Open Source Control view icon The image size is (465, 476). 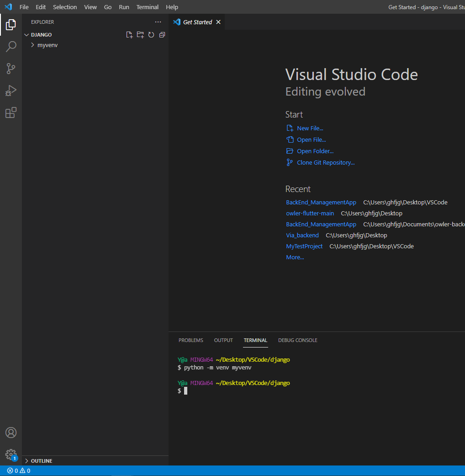[x=11, y=68]
